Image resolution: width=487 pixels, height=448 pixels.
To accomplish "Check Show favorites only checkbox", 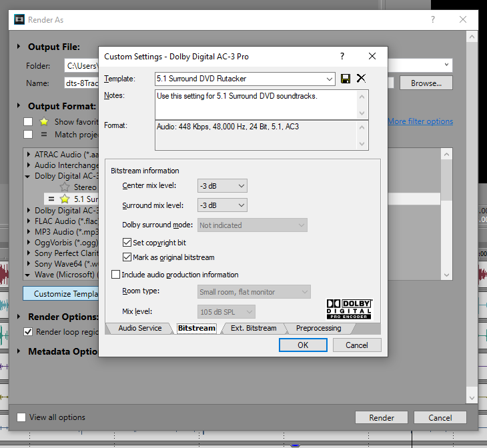I will click(28, 121).
